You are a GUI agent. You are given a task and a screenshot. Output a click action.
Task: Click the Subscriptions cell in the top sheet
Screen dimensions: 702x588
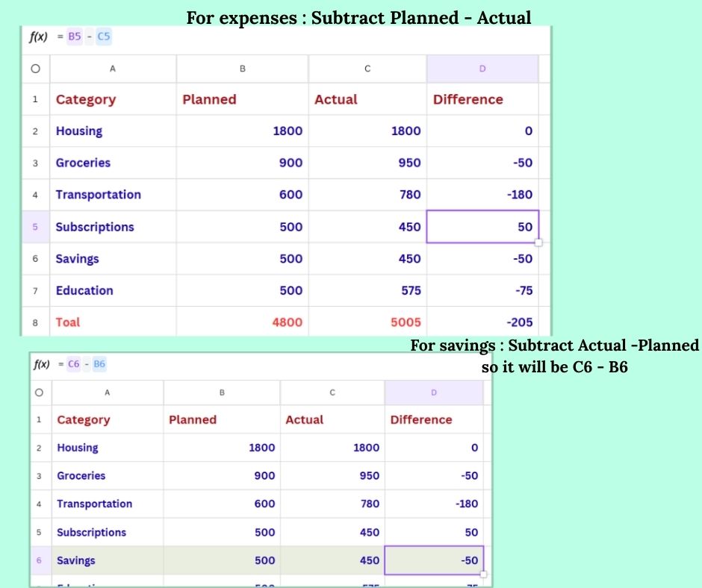pyautogui.click(x=113, y=227)
